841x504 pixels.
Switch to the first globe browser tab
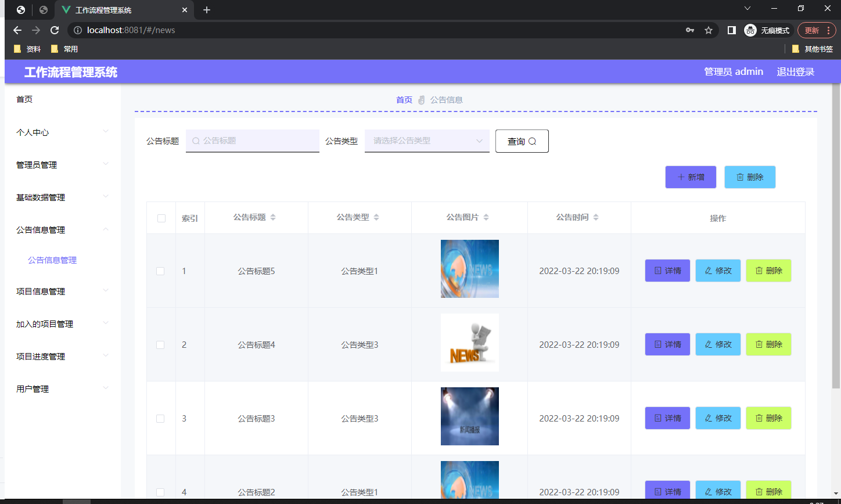21,10
